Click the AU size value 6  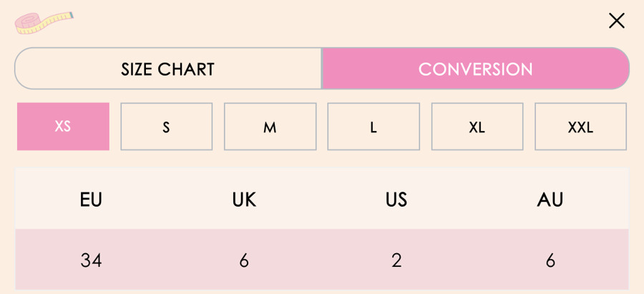pos(550,260)
